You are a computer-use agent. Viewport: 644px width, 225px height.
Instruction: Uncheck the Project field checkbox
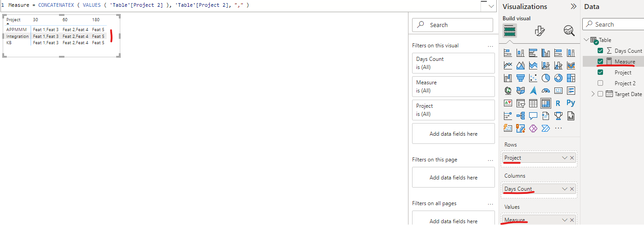600,73
